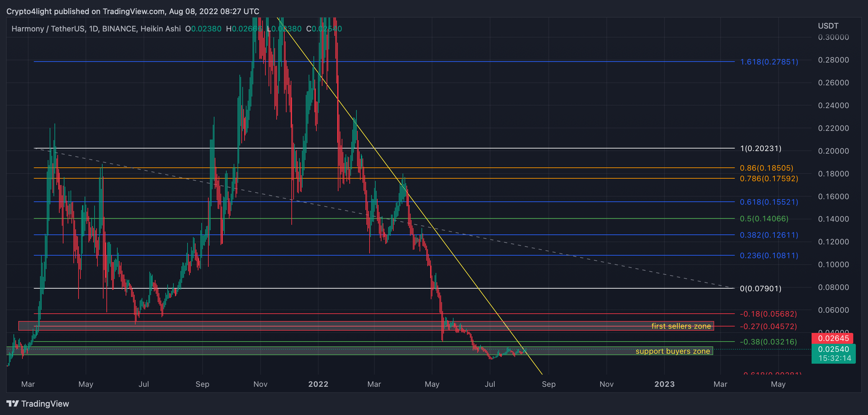Click the 0.20000 price axis value

click(x=833, y=151)
